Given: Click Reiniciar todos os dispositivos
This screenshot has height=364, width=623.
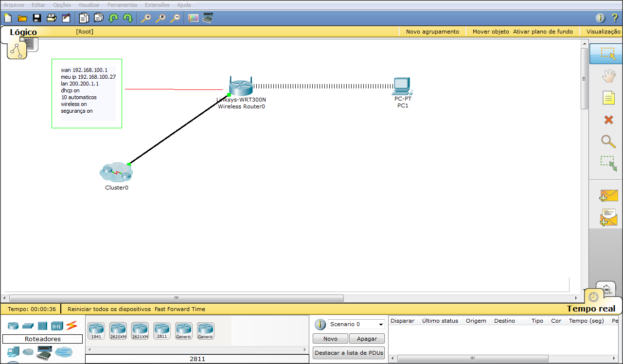Looking at the screenshot, I should pos(109,309).
